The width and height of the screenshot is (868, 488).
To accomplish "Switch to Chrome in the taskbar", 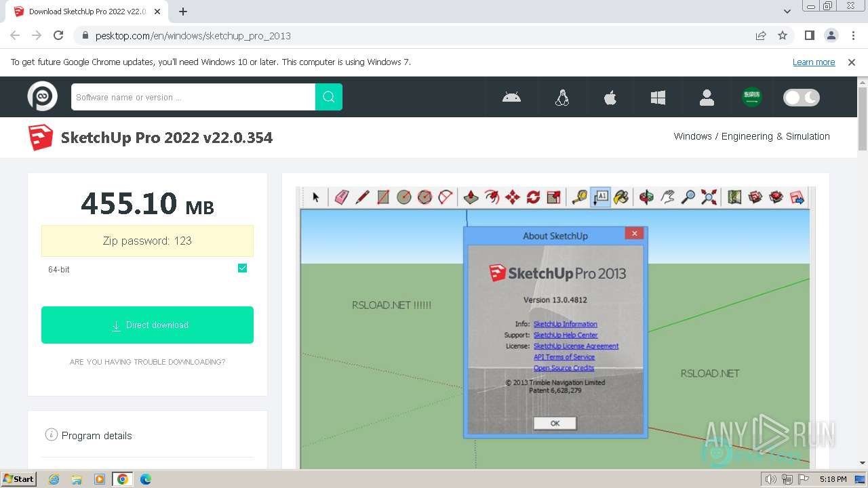I will [123, 479].
